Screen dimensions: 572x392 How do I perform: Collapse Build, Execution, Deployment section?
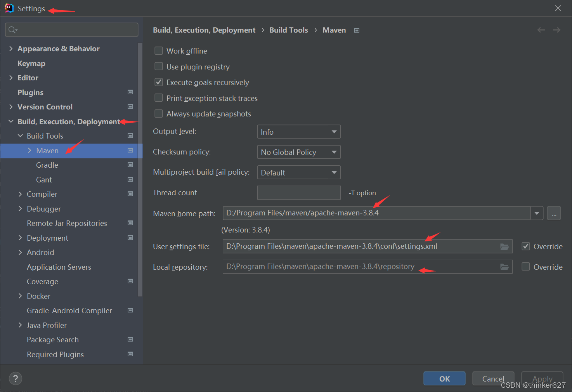click(x=11, y=121)
